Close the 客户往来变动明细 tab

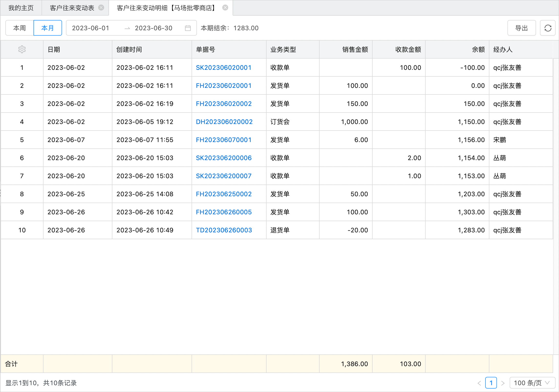(225, 8)
